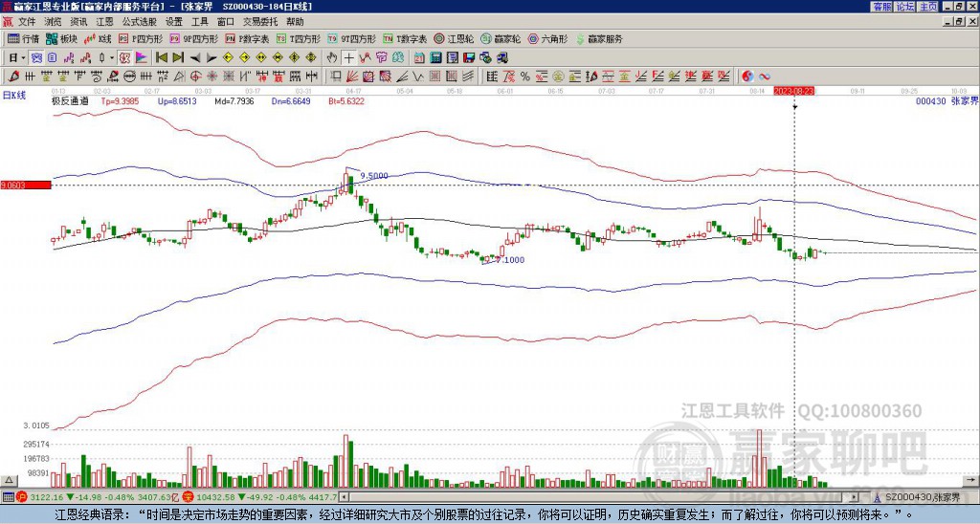980x524 pixels.
Task: Jump to the first bar icon
Action: click(x=161, y=58)
